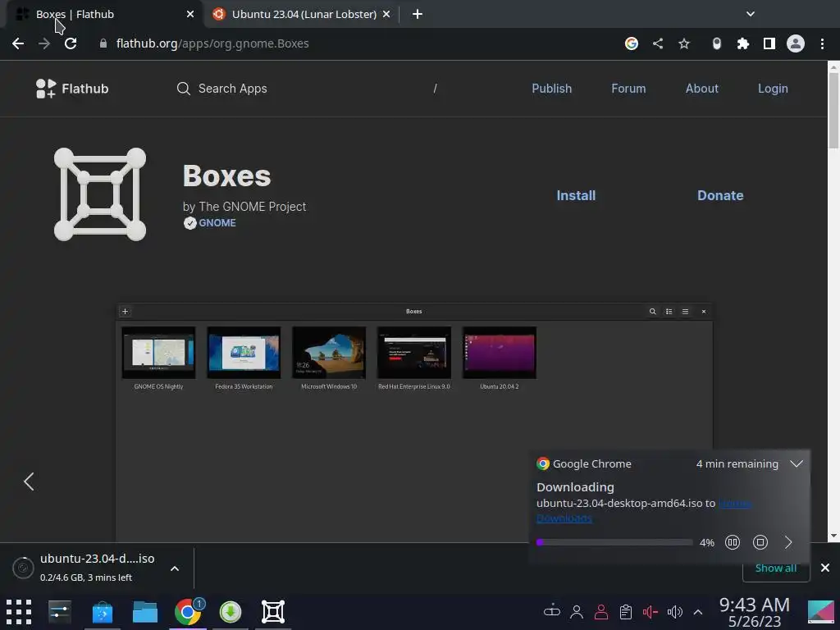Open the Downloads folder link
The width and height of the screenshot is (840, 630).
pyautogui.click(x=564, y=518)
